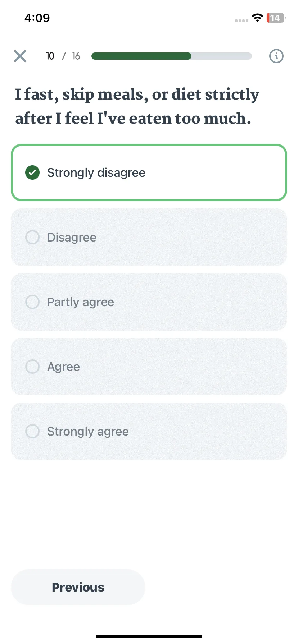Open the info icon at top right
This screenshot has width=298, height=644.
click(x=276, y=56)
